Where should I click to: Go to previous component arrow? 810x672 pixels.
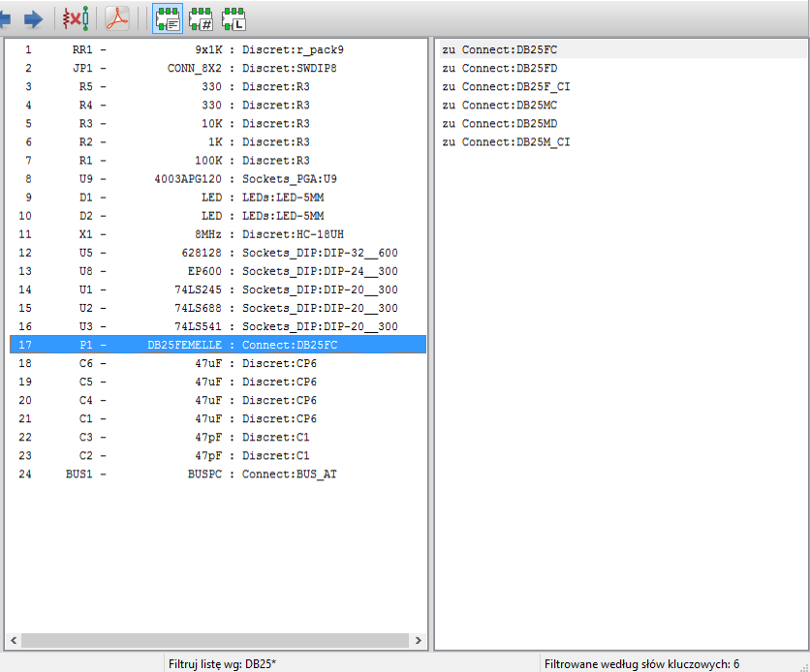click(5, 19)
